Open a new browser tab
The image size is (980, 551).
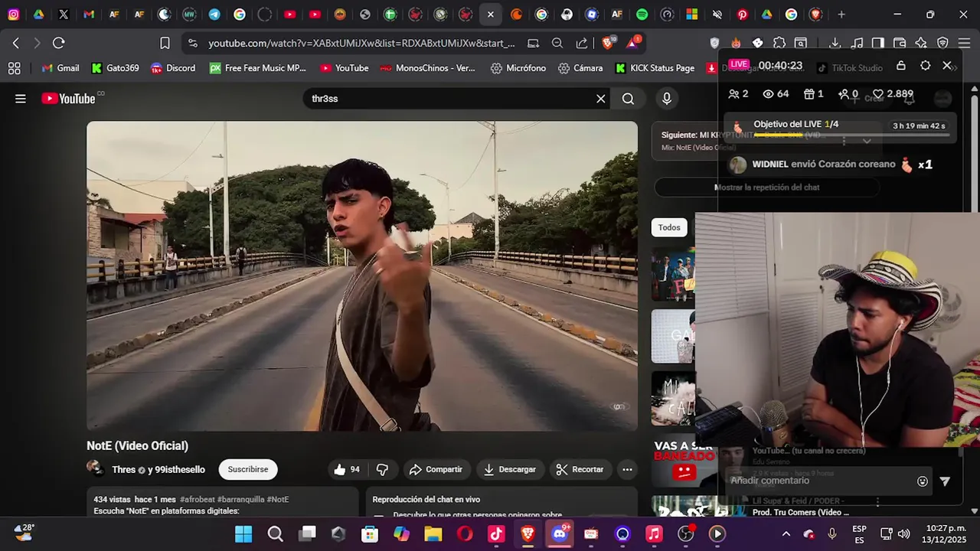click(841, 14)
